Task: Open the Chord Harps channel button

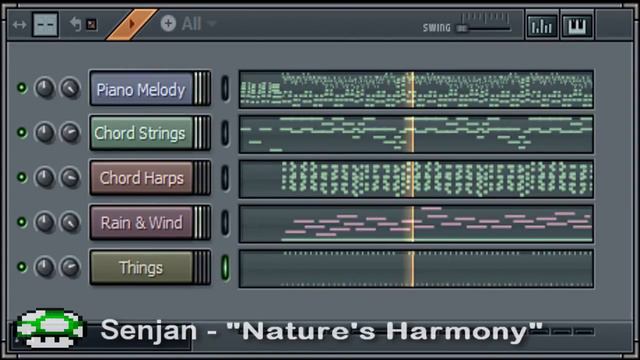Action: (141, 178)
